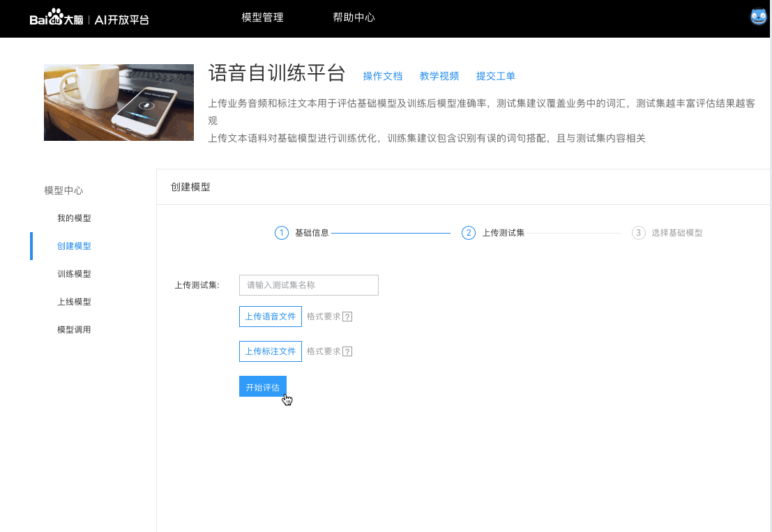Click help icon beside 上传标注文件 format requirement

coord(347,351)
